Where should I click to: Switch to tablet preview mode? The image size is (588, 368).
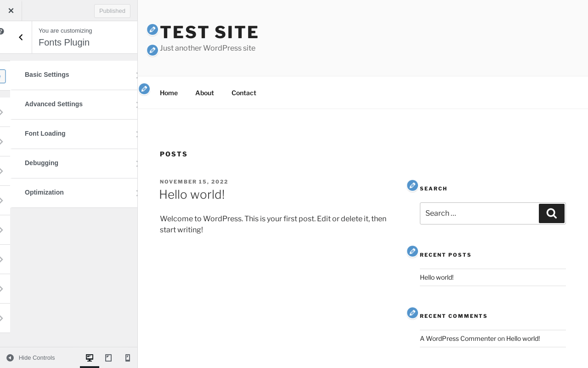tap(108, 358)
